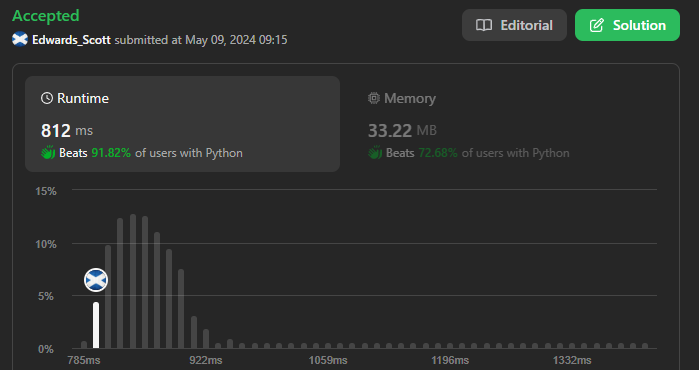Screen dimensions: 699x370
Task: Click the clapping hands icon under 812 ms
Action: click(x=48, y=152)
